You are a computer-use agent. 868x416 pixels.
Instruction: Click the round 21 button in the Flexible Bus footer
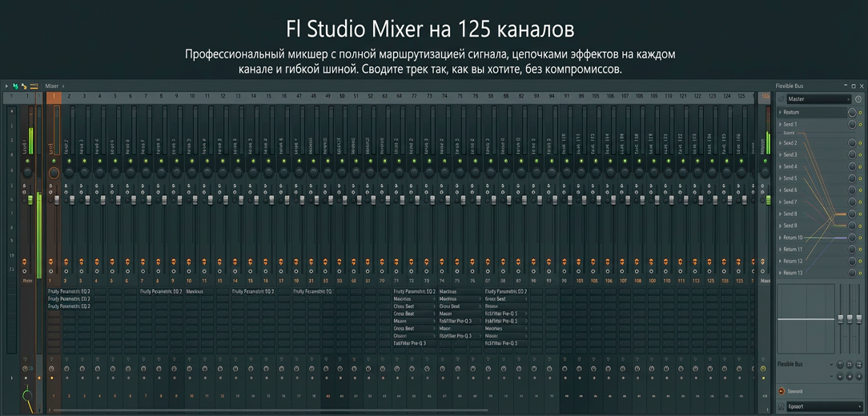(x=849, y=365)
